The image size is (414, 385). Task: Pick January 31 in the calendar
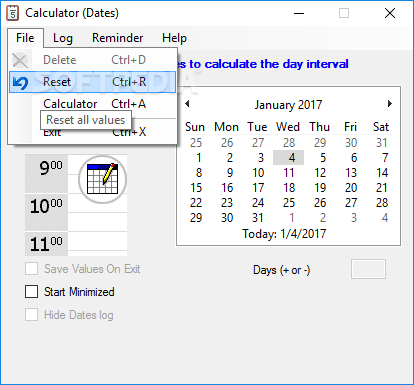click(258, 218)
